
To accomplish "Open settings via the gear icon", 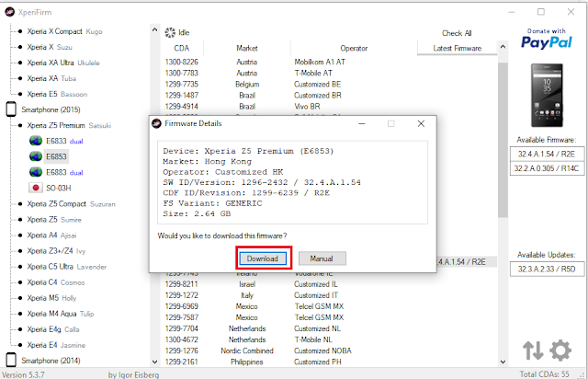I will (x=560, y=350).
